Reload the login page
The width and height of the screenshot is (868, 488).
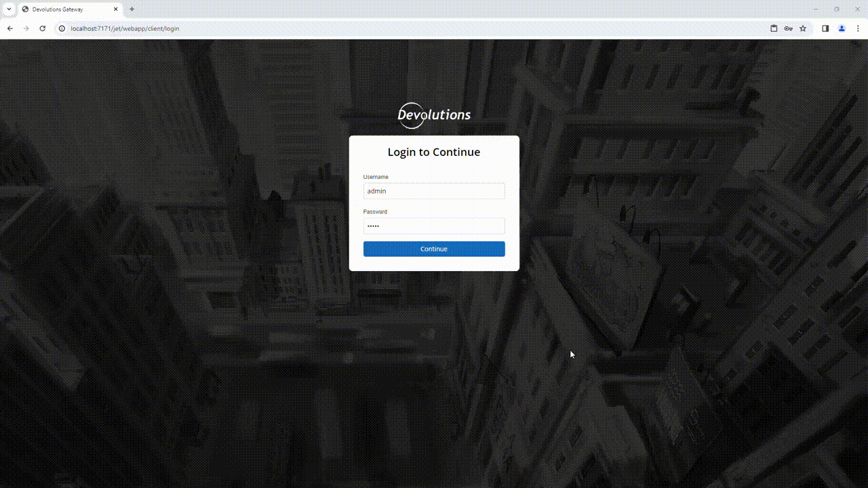pos(43,28)
